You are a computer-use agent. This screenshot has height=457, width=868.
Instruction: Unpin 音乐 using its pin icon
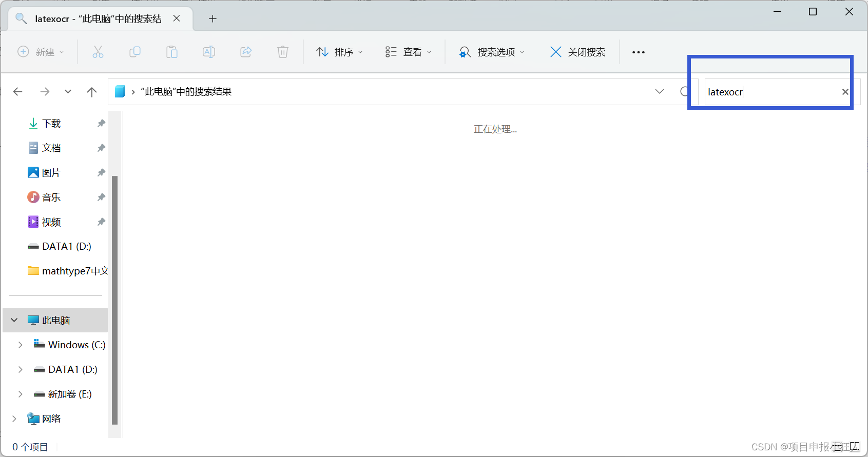tap(101, 197)
